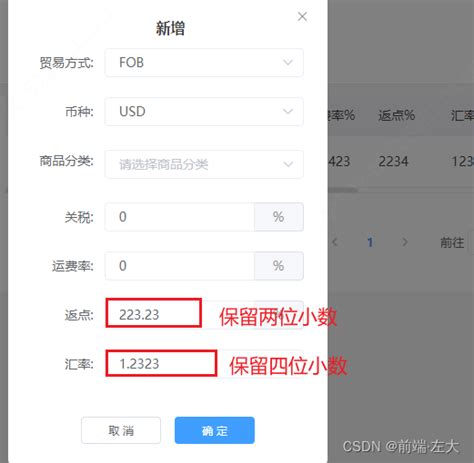This screenshot has height=463, width=474.
Task: Close the 新增 dialog with X icon
Action: pos(302,16)
